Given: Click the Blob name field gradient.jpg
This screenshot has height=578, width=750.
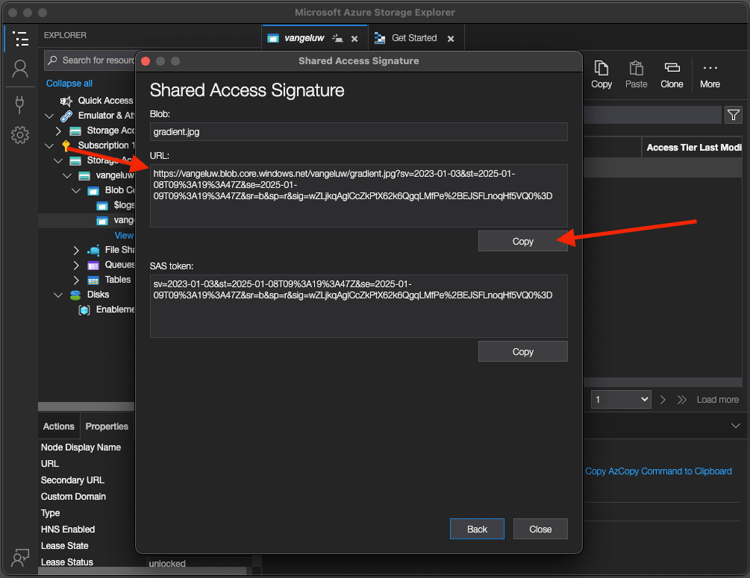Looking at the screenshot, I should 359,132.
